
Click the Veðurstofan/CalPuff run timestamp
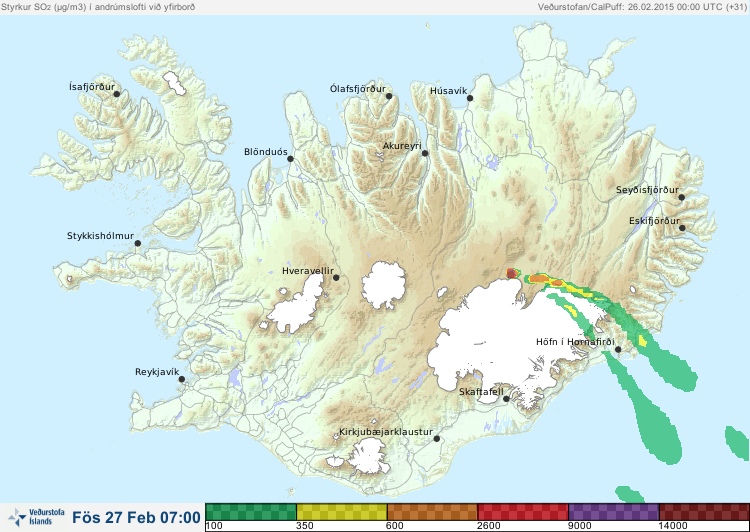coord(642,7)
